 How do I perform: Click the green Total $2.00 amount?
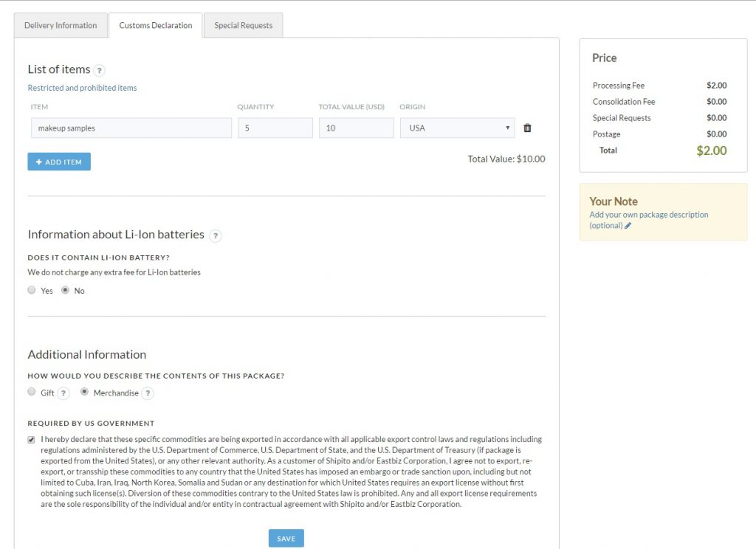[x=712, y=151]
